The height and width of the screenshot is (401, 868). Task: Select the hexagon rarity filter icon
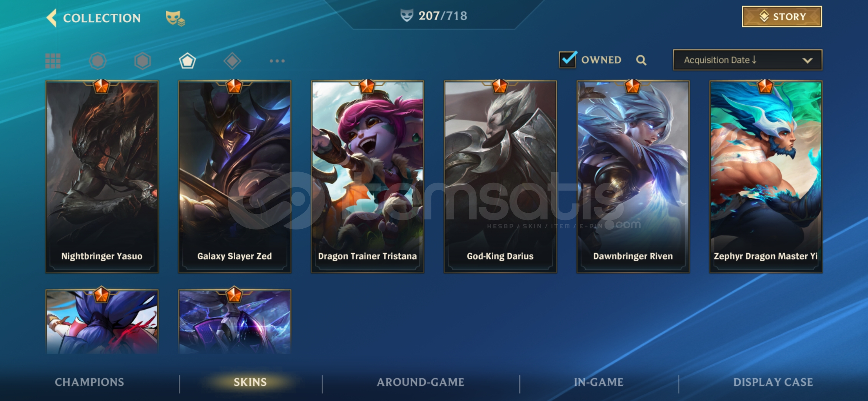click(x=142, y=61)
